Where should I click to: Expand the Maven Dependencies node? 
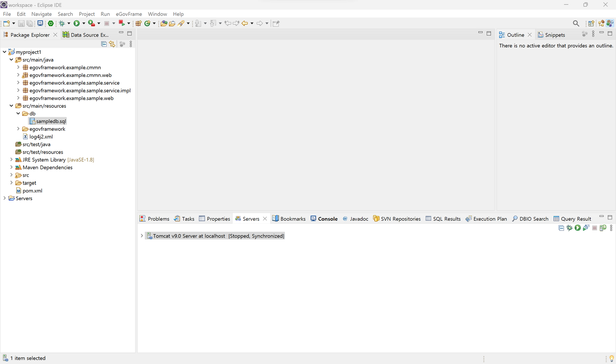pos(12,167)
